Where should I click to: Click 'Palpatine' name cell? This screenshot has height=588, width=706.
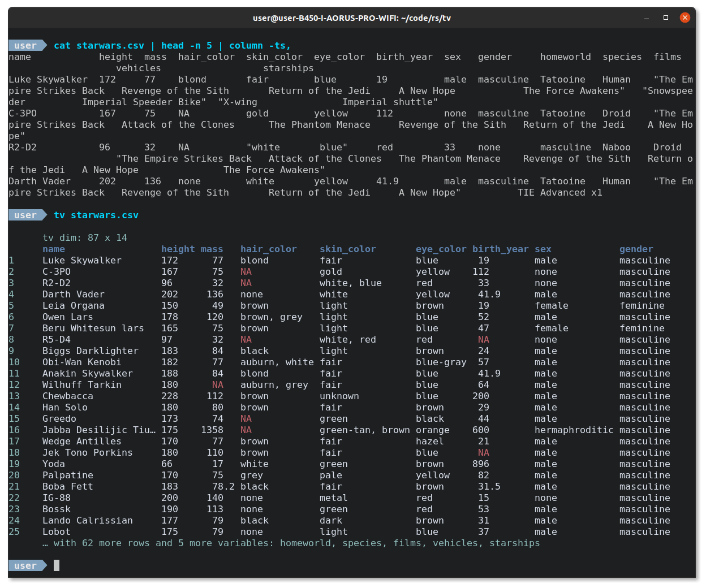(x=68, y=475)
